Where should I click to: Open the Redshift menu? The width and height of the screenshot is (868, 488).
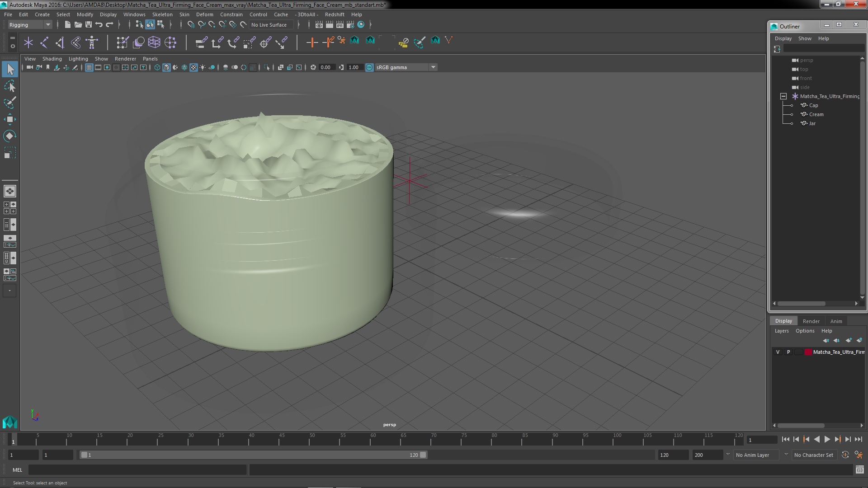pos(335,14)
